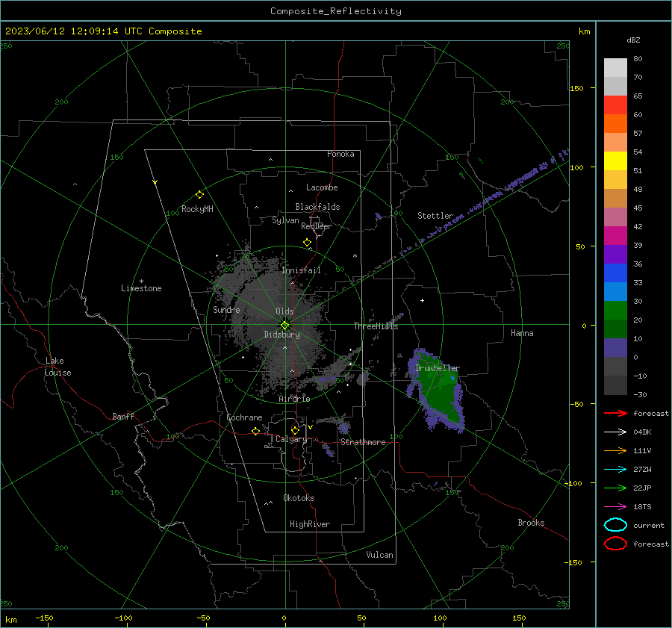Click the green 22JP arrow in legend
The image size is (672, 628).
[x=615, y=488]
